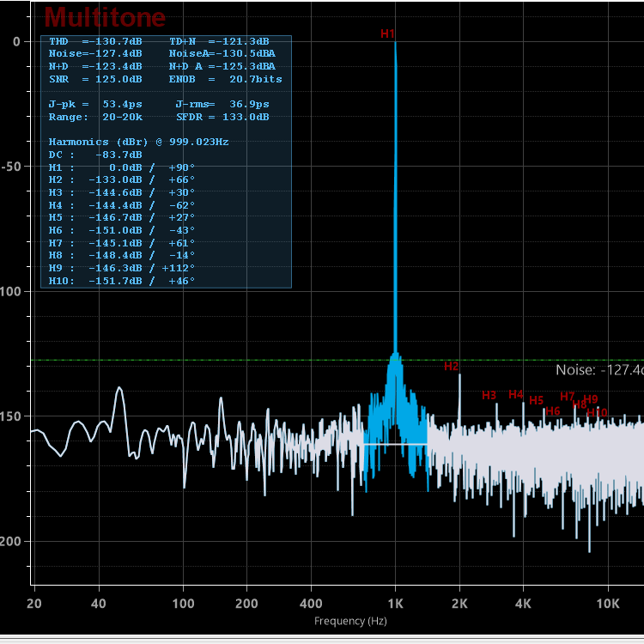The image size is (644, 644).
Task: Click the 1K tick on frequency axis
Action: (395, 603)
